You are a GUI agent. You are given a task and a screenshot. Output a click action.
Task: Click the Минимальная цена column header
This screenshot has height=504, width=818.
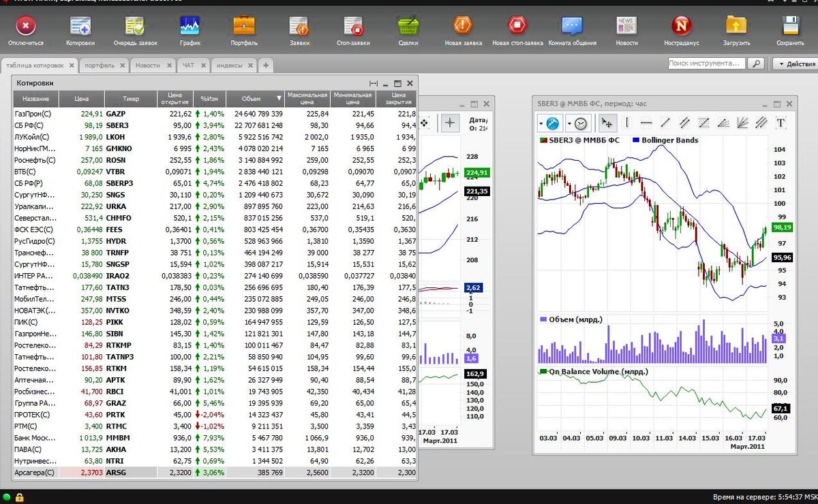pos(352,99)
